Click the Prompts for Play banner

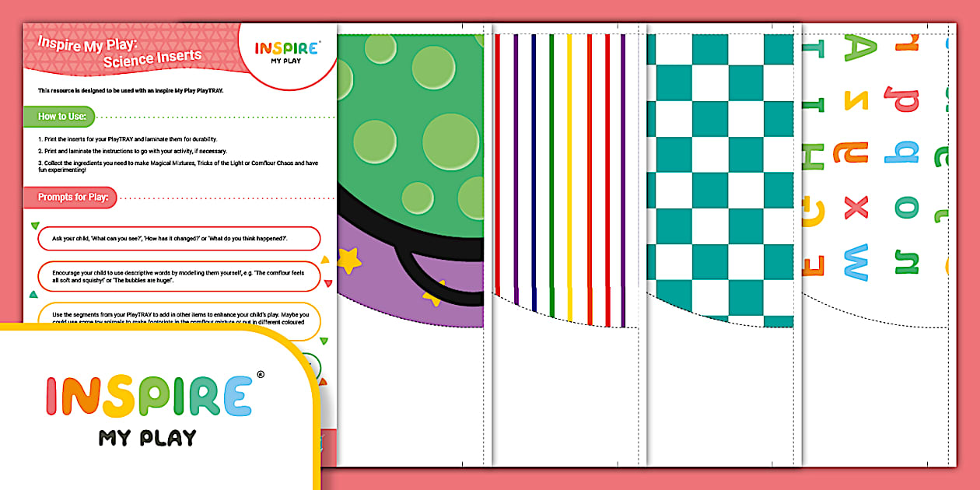(x=74, y=198)
